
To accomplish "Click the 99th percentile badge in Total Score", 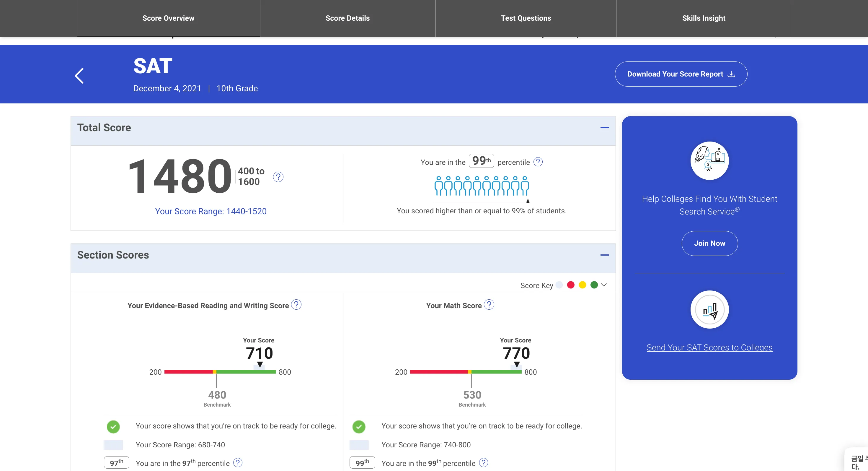I will (x=481, y=161).
